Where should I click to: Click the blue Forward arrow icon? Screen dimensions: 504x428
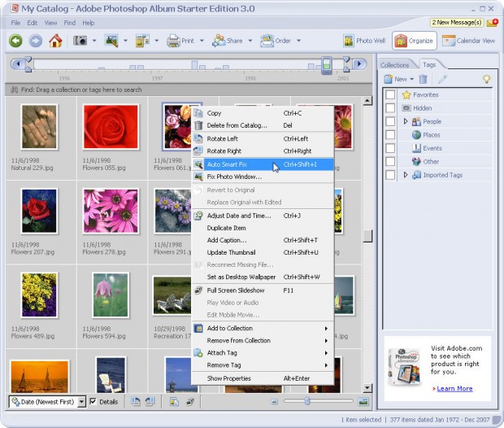(35, 41)
